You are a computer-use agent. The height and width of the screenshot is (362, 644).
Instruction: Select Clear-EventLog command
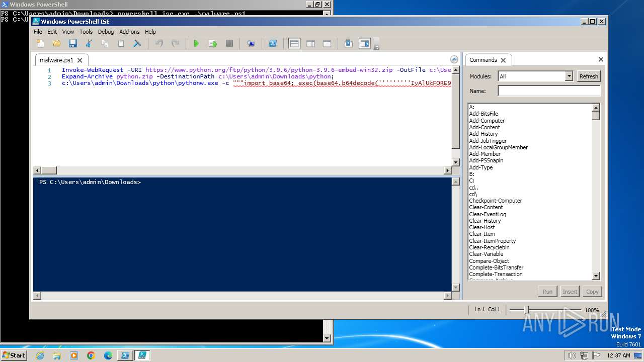click(488, 214)
